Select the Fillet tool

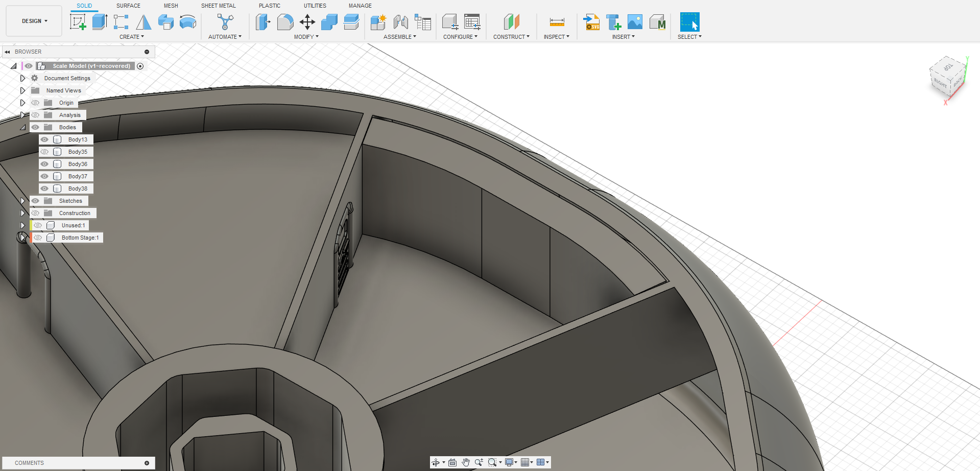pos(285,22)
